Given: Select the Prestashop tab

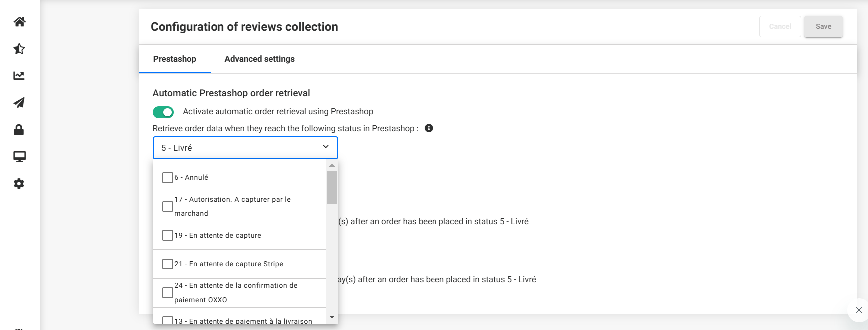Looking at the screenshot, I should [x=174, y=59].
